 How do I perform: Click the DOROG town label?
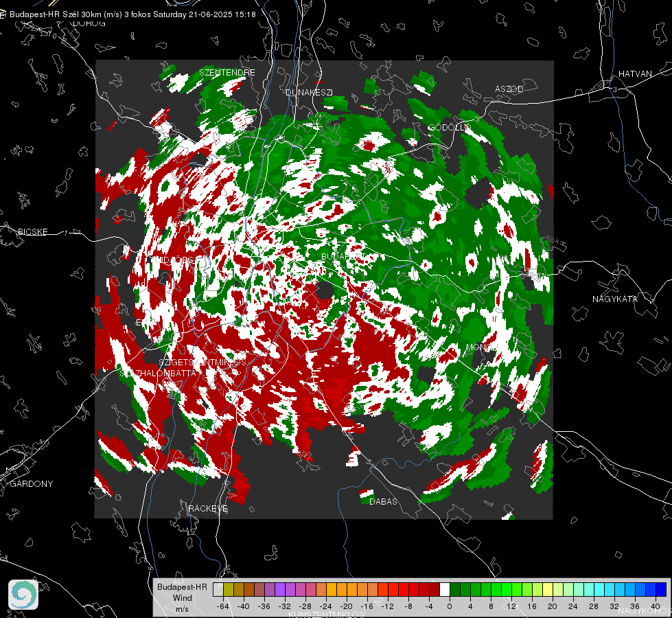pos(89,23)
